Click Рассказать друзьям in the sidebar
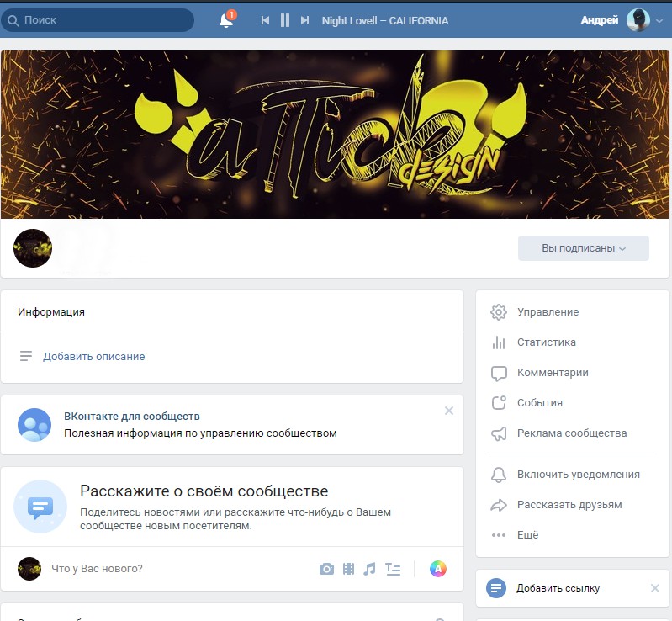Screen dimensions: 672x621 tap(569, 505)
